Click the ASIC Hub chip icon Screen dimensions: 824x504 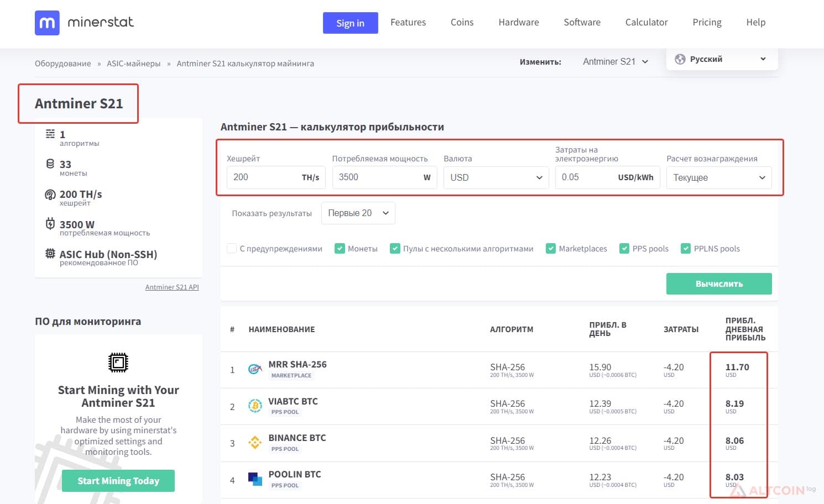[50, 254]
